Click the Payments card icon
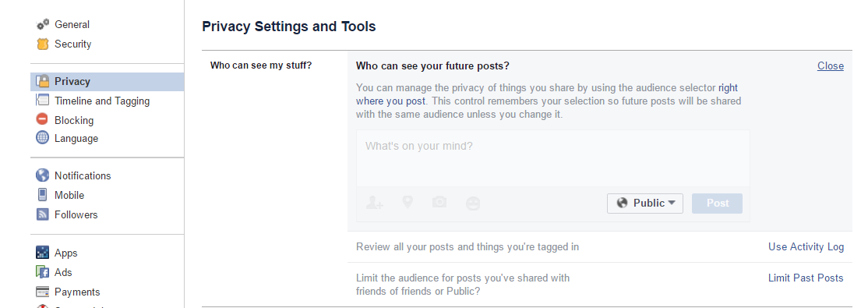 point(43,292)
